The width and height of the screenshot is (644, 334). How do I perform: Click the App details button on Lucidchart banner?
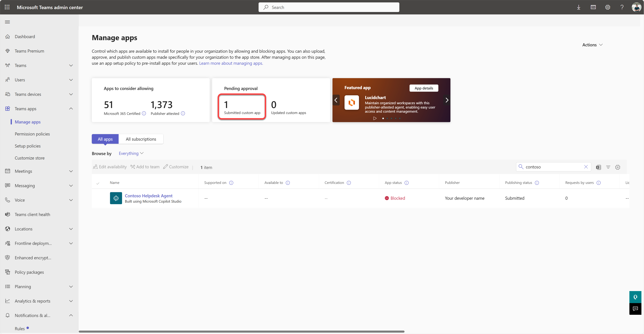(423, 88)
